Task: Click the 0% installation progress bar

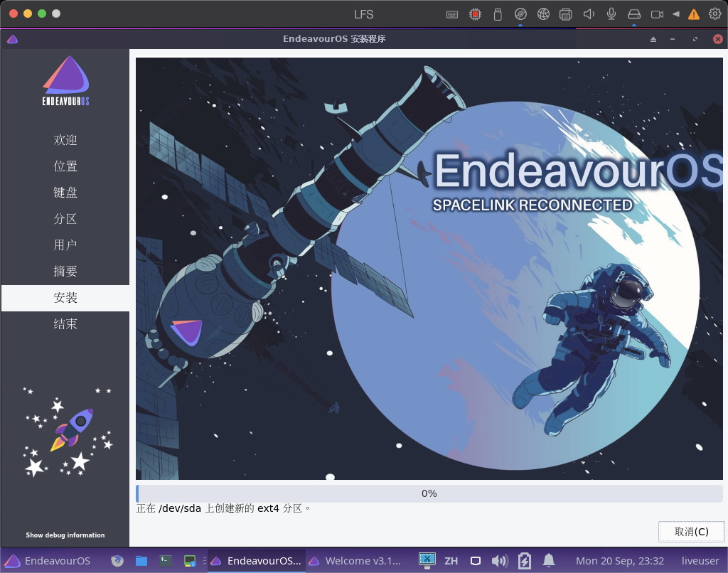Action: coord(429,493)
